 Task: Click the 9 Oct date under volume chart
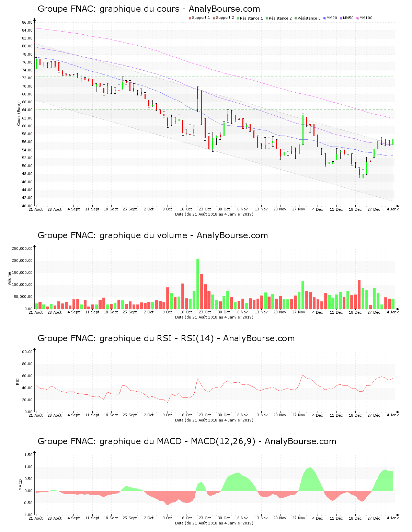click(x=167, y=312)
